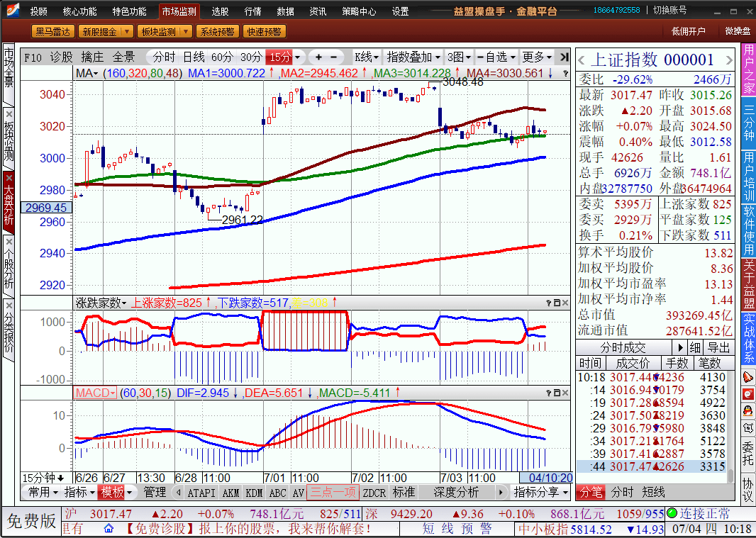Click the 短线预警 ticker area
The width and height of the screenshot is (756, 538).
(457, 528)
